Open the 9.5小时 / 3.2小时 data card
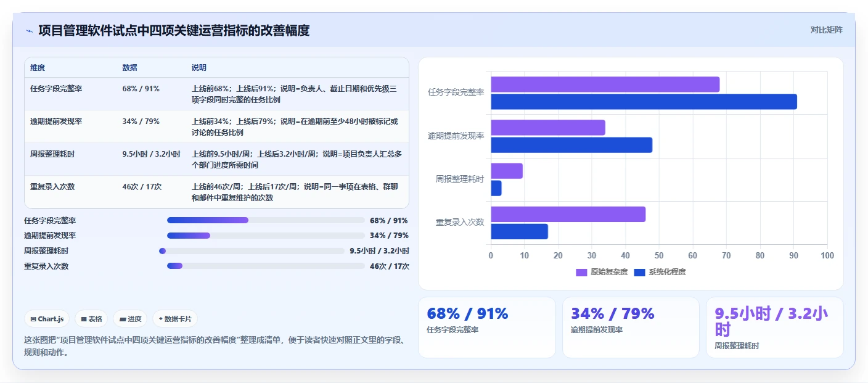This screenshot has width=868, height=383. [x=775, y=327]
